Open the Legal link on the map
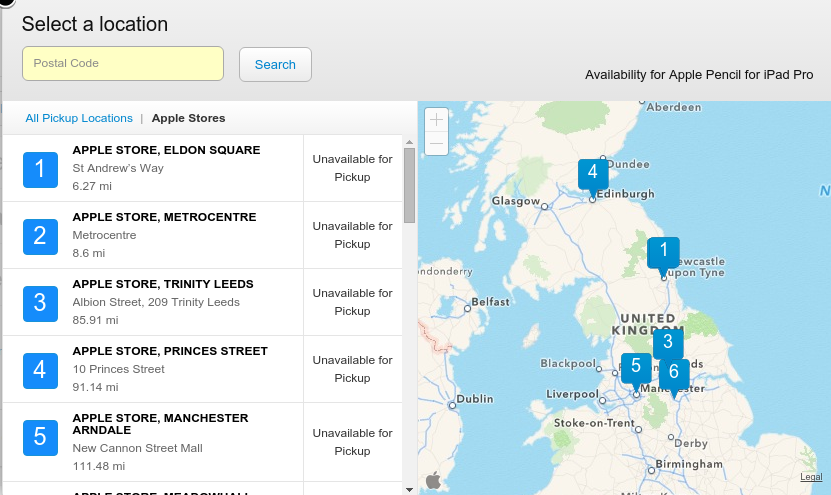The width and height of the screenshot is (831, 495). pos(811,477)
